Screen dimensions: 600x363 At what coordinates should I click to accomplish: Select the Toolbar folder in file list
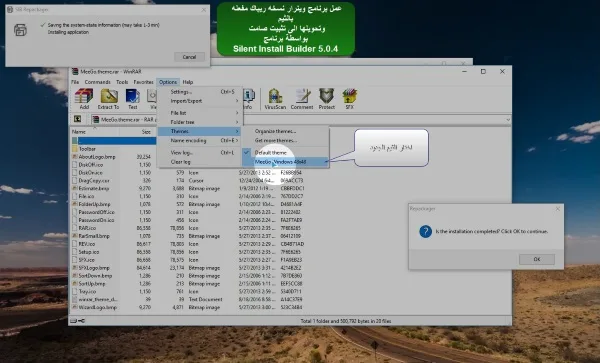(87, 149)
